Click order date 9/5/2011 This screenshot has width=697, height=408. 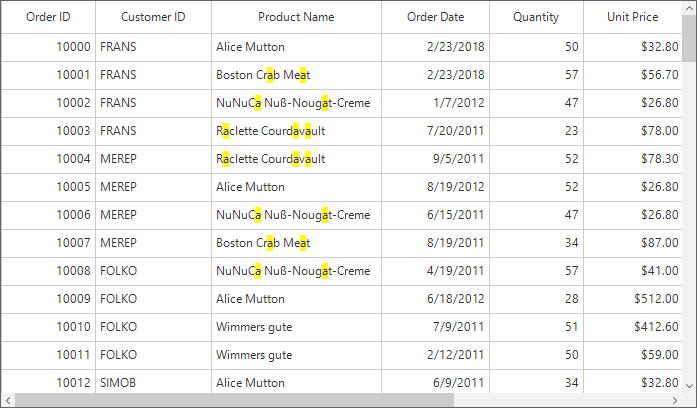tap(459, 159)
